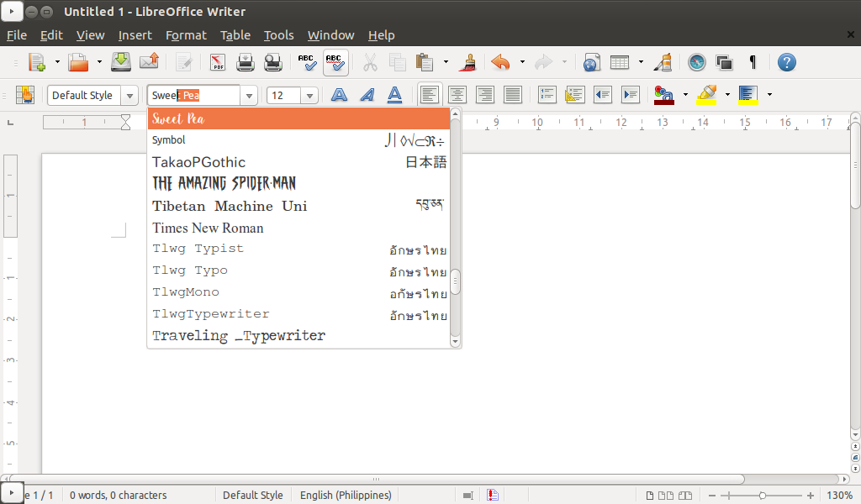The height and width of the screenshot is (504, 861).
Task: Click the Clone Formatting paintbrush icon
Action: pos(467,62)
